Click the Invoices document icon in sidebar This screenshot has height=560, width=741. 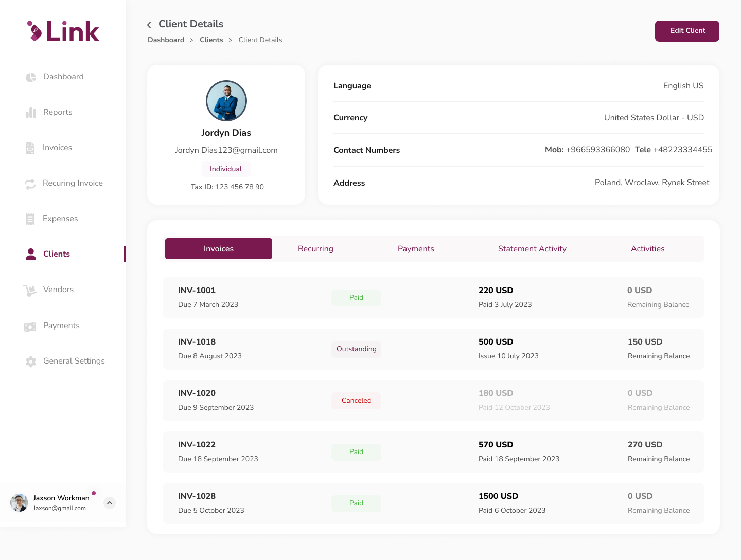click(x=30, y=148)
